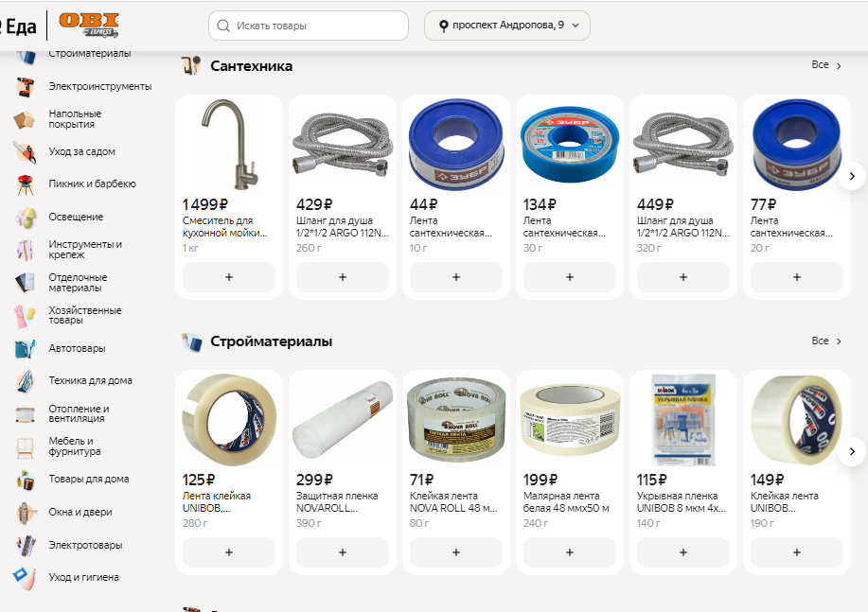Image resolution: width=868 pixels, height=612 pixels.
Task: Open all Сантехника items via Все
Action: pos(826,65)
